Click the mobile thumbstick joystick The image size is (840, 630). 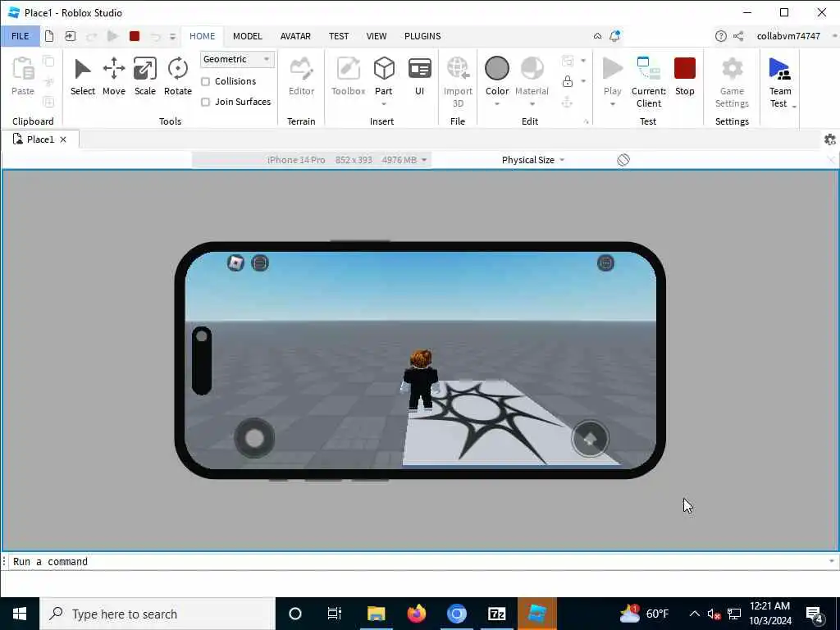(254, 438)
